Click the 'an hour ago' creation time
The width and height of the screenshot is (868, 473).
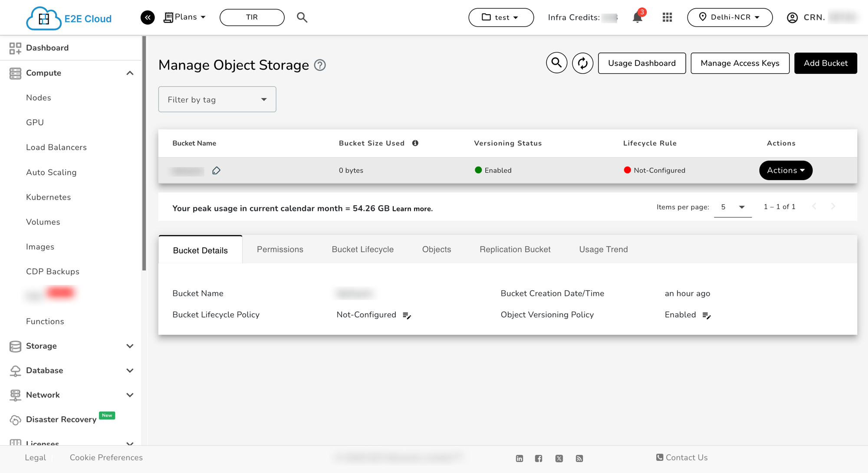[x=687, y=293]
